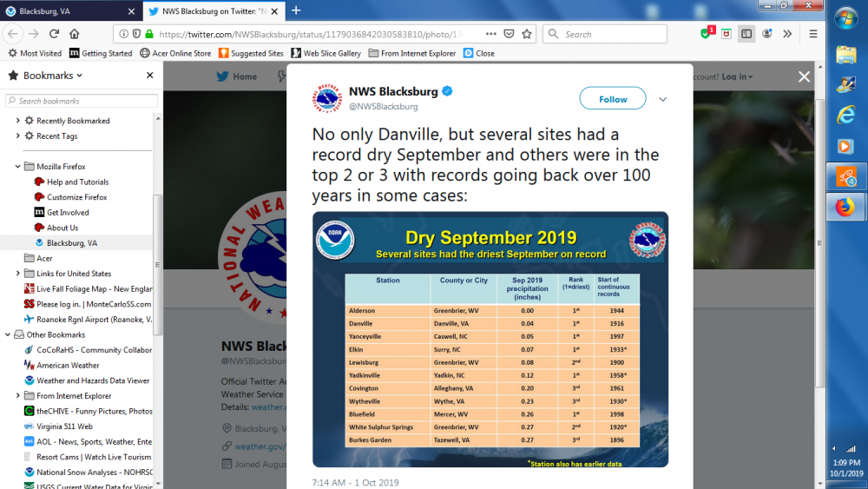Open a new browser tab
868x489 pixels.
click(296, 10)
